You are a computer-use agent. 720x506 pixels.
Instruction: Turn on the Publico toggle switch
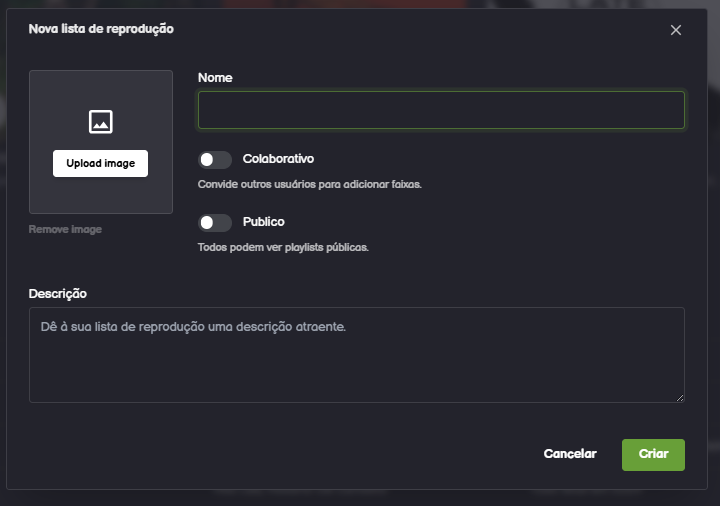pos(215,222)
